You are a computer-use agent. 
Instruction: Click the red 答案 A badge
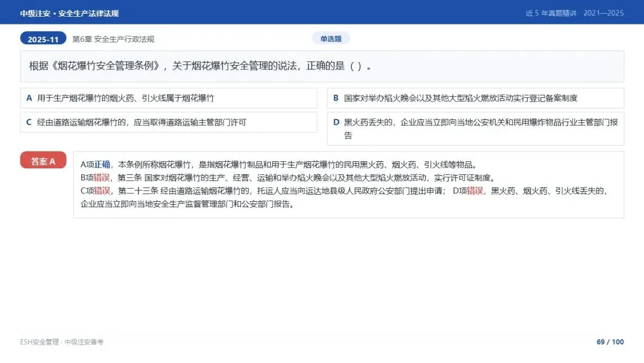[43, 161]
